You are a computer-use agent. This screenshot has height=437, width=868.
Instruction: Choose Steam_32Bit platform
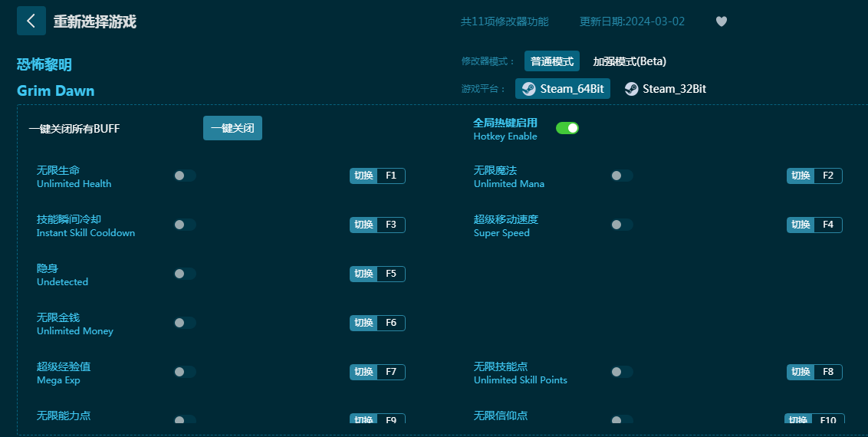coord(666,88)
